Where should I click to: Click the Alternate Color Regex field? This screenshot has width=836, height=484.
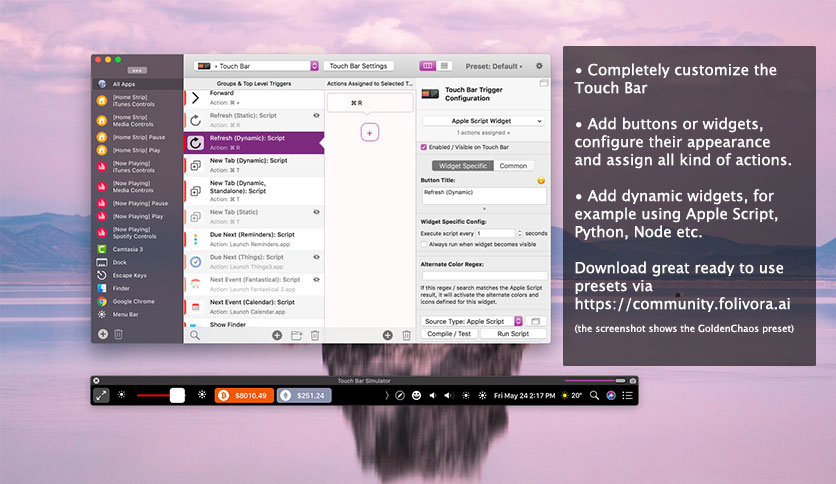(484, 276)
